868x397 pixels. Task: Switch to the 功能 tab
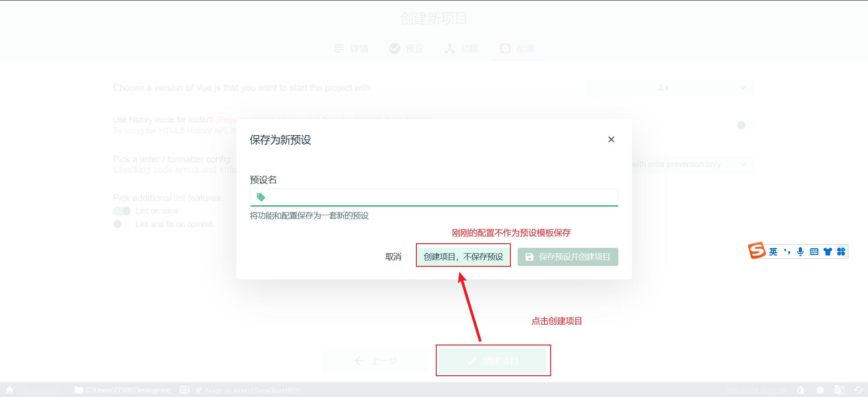462,48
